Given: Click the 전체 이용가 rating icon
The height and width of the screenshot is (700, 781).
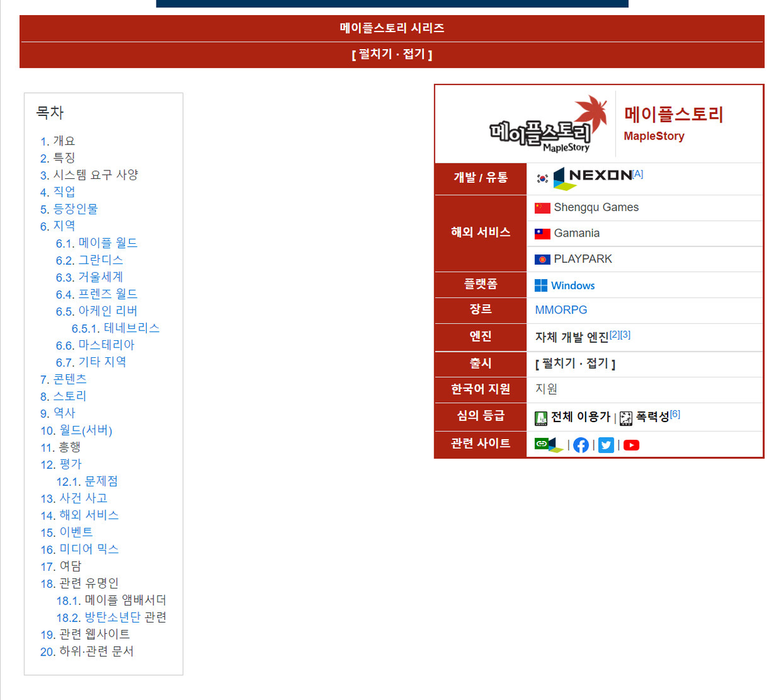Looking at the screenshot, I should (x=541, y=418).
